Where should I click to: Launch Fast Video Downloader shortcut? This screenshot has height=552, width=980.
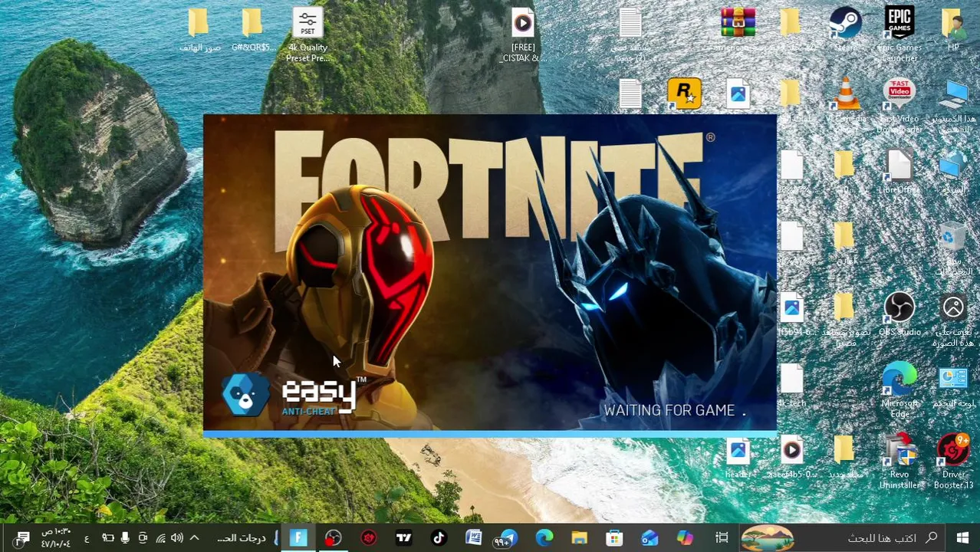pyautogui.click(x=899, y=105)
